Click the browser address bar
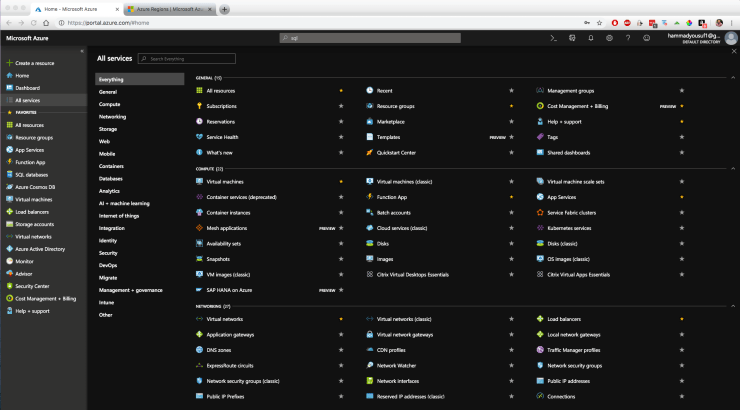 point(321,23)
